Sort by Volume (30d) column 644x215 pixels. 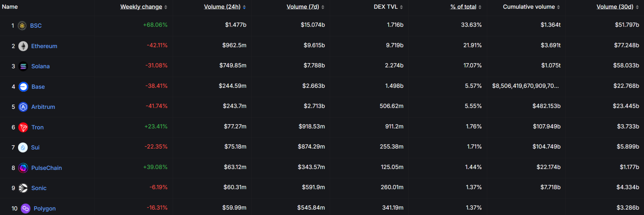(615, 7)
